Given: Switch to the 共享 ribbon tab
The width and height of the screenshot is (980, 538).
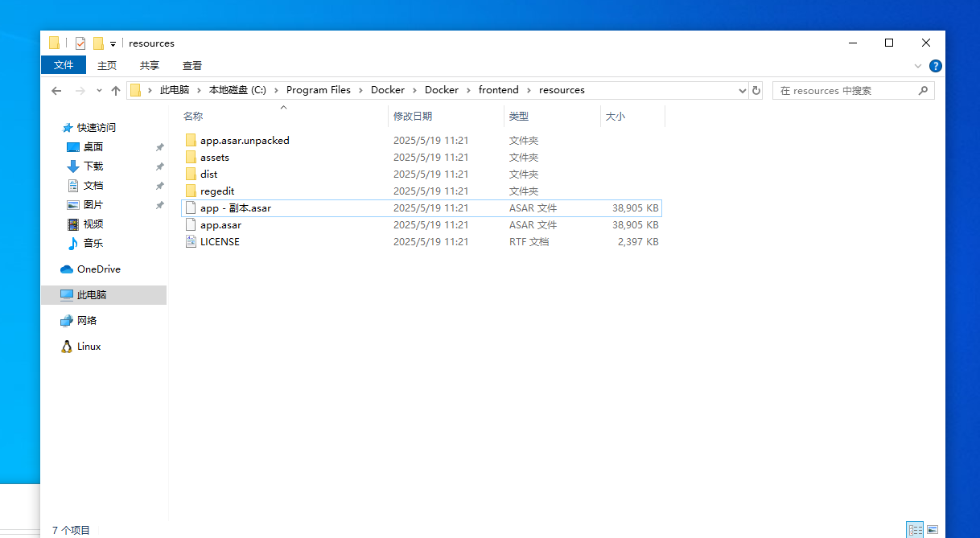Looking at the screenshot, I should pos(150,65).
